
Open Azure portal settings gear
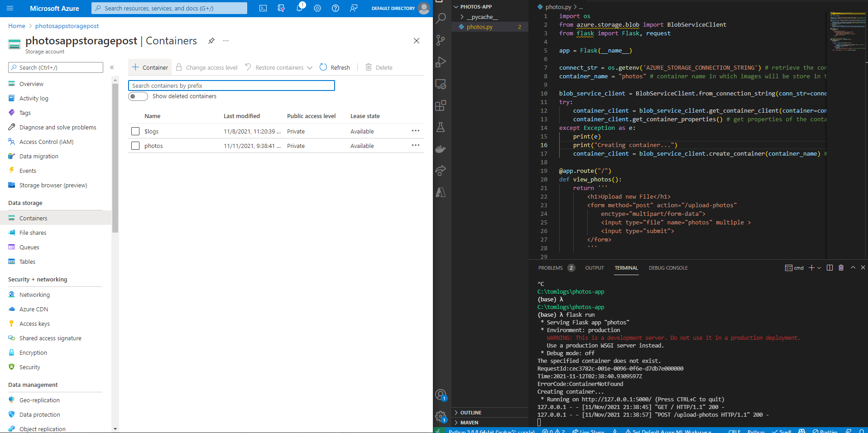[x=317, y=8]
